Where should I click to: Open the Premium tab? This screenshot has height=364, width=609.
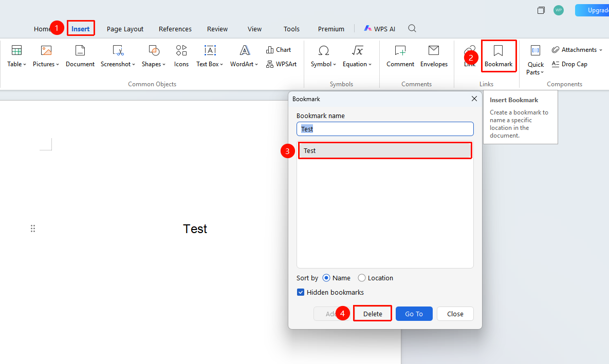pyautogui.click(x=331, y=29)
